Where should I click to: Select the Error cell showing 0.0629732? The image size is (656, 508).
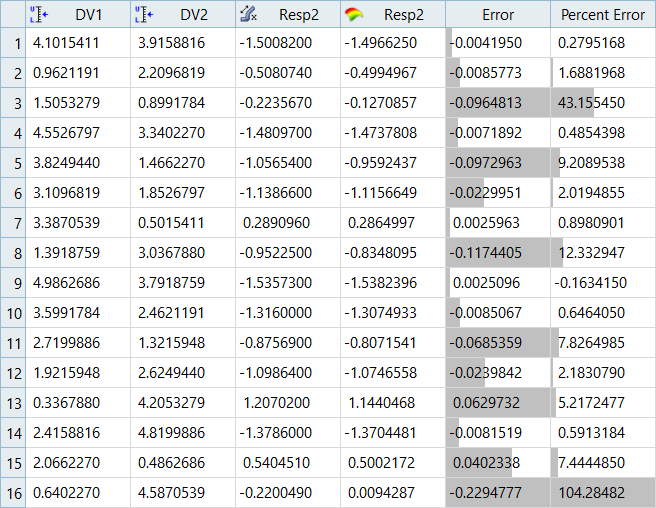(x=497, y=403)
